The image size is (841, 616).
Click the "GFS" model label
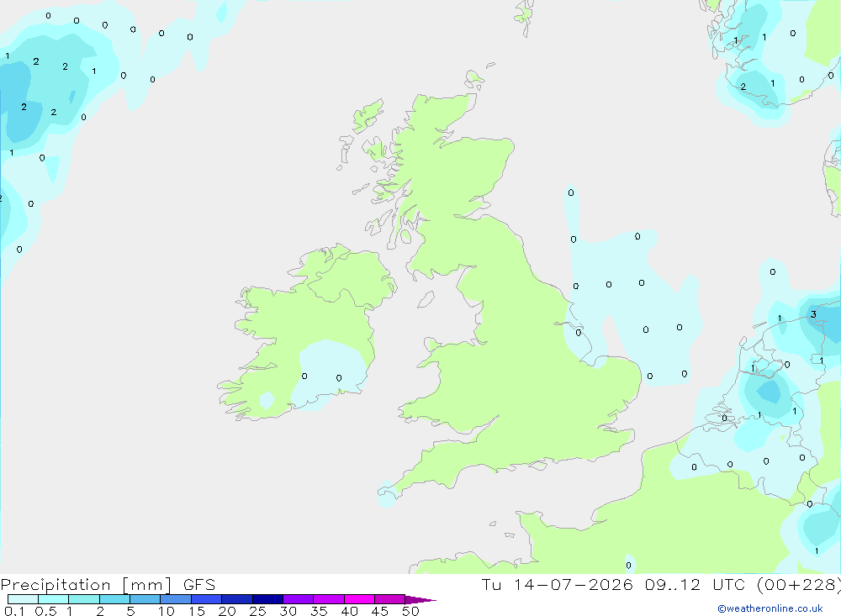tap(199, 584)
